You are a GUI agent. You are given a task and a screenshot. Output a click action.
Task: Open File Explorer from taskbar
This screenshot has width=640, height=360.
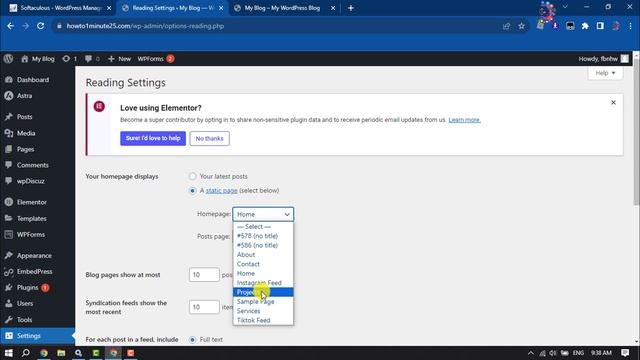click(x=61, y=353)
